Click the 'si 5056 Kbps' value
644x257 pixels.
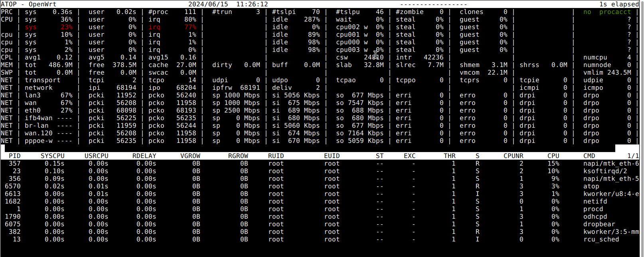[x=296, y=95]
